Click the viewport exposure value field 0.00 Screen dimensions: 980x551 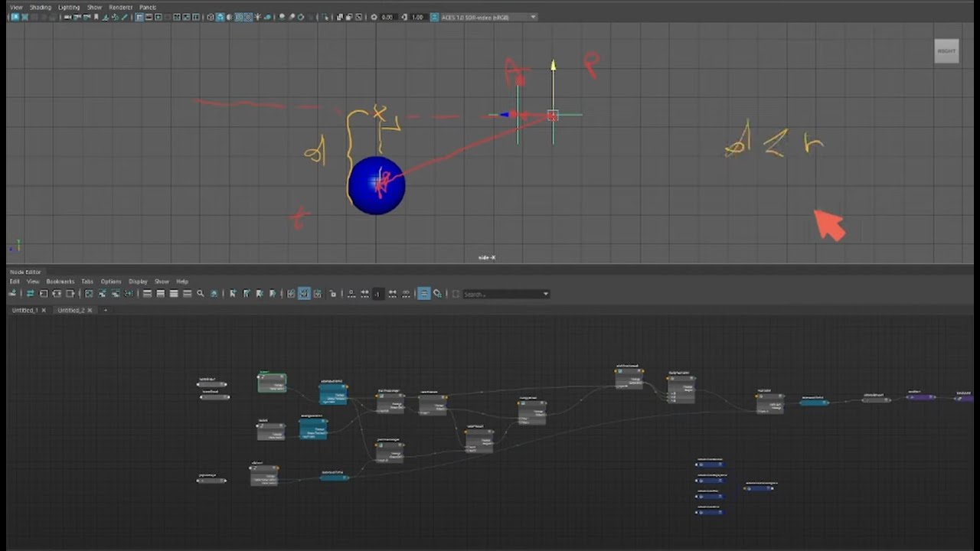387,17
